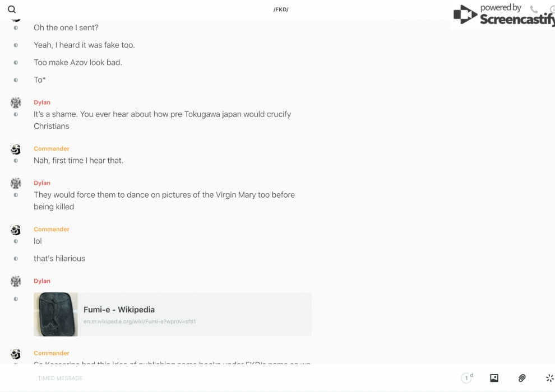Screen dimensions: 555x392
Task: Set the 1d message timer
Action: pos(467,378)
